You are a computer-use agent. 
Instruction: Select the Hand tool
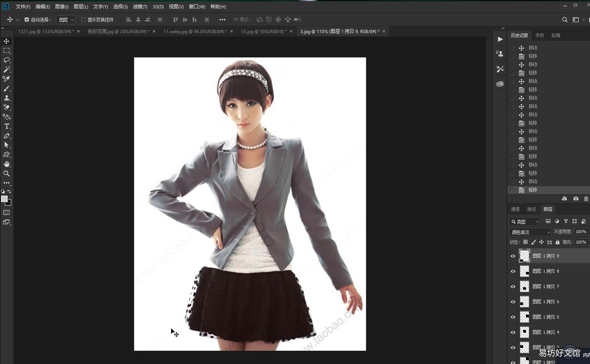click(x=7, y=164)
